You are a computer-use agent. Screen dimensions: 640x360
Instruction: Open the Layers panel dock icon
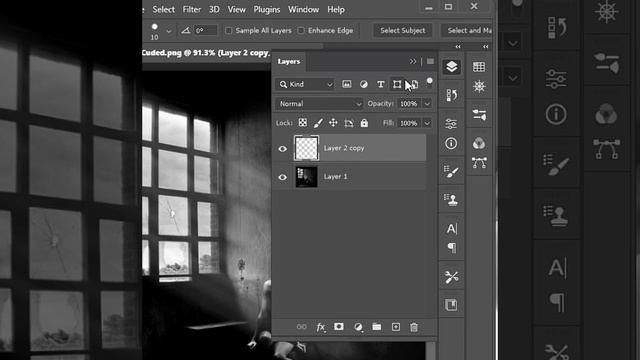tap(451, 67)
